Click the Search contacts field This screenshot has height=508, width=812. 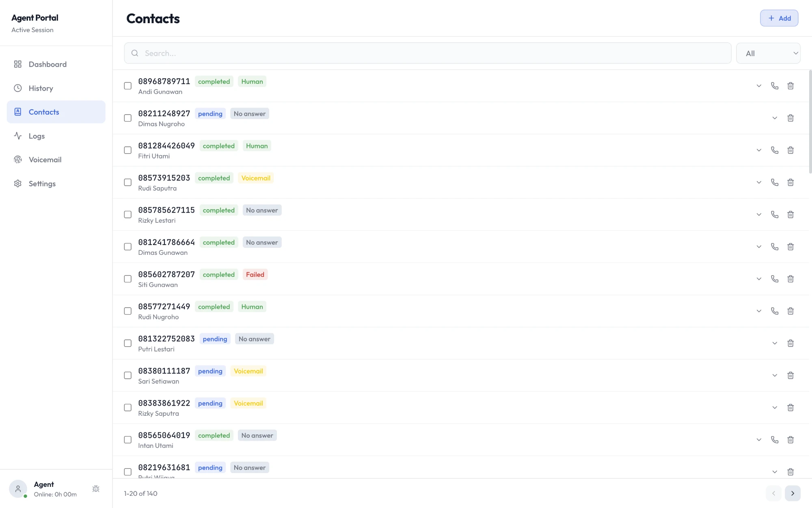click(428, 53)
